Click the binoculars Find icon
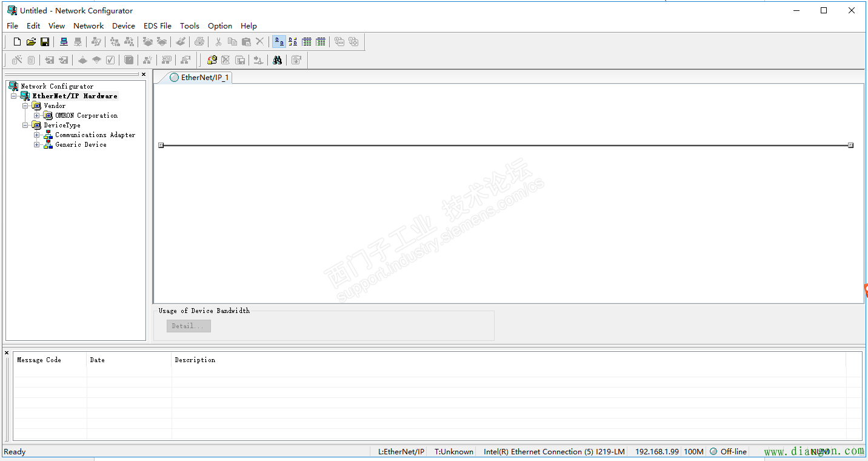This screenshot has height=461, width=868. [277, 60]
